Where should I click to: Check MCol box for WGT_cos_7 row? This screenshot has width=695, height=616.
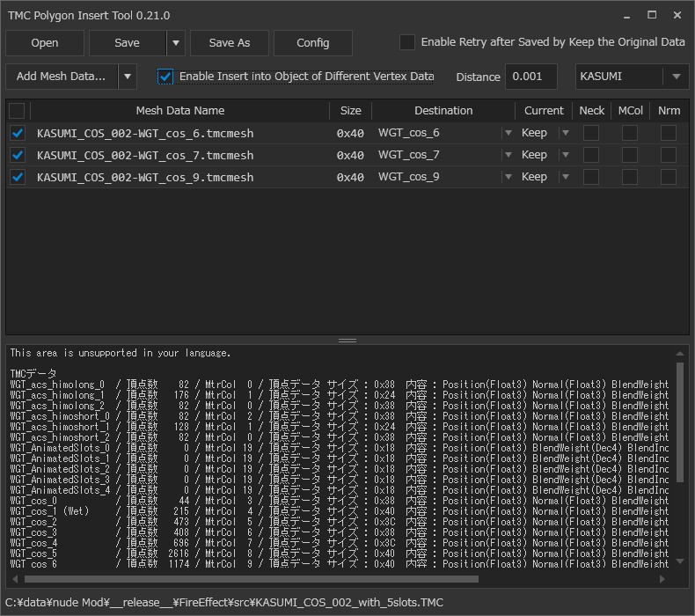pyautogui.click(x=630, y=155)
